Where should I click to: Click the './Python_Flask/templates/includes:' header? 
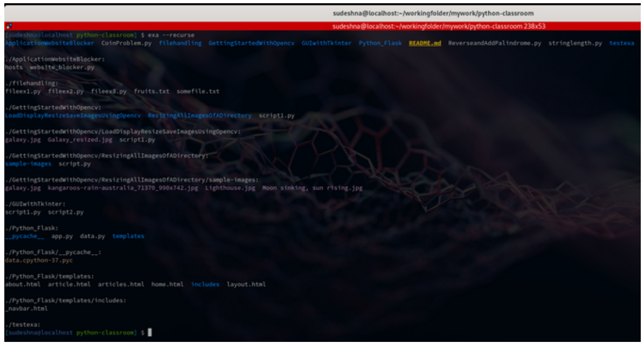pyautogui.click(x=66, y=301)
